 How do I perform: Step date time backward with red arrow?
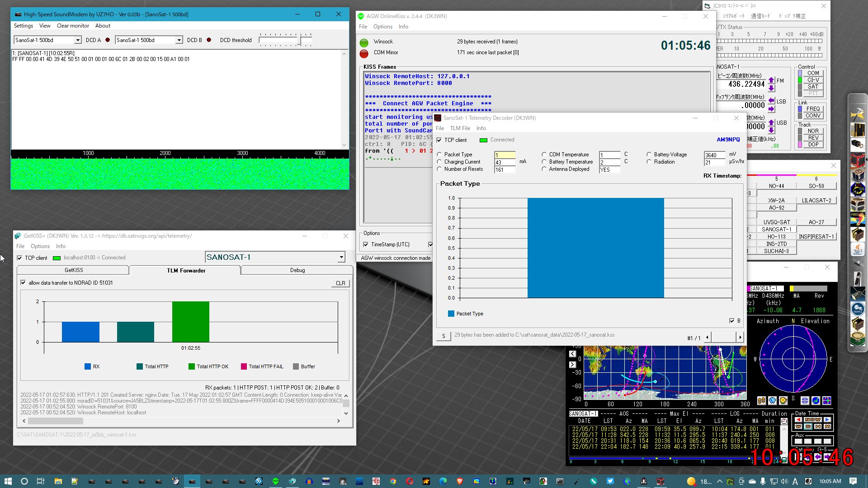tap(798, 419)
